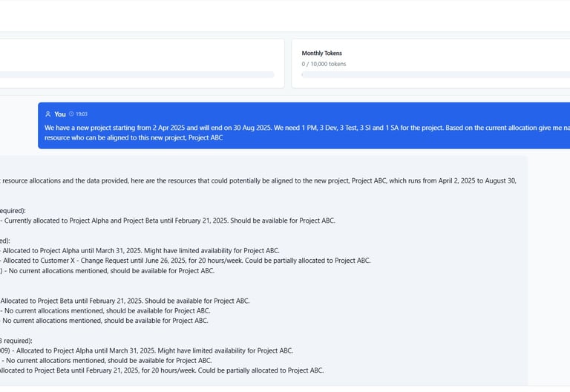Select the "Monthly Tokens" heading
Image resolution: width=570 pixels, height=392 pixels.
point(321,53)
